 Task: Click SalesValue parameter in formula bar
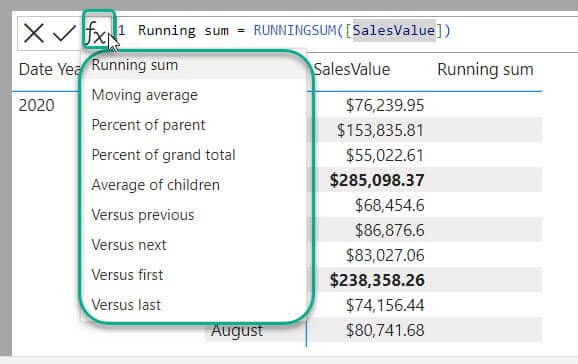tap(394, 30)
